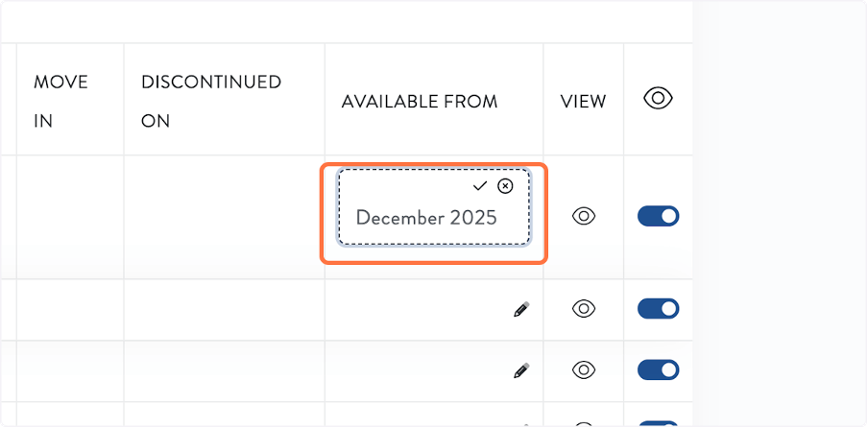The width and height of the screenshot is (868, 428).
Task: Click the third row pencil edit icon
Action: point(520,369)
